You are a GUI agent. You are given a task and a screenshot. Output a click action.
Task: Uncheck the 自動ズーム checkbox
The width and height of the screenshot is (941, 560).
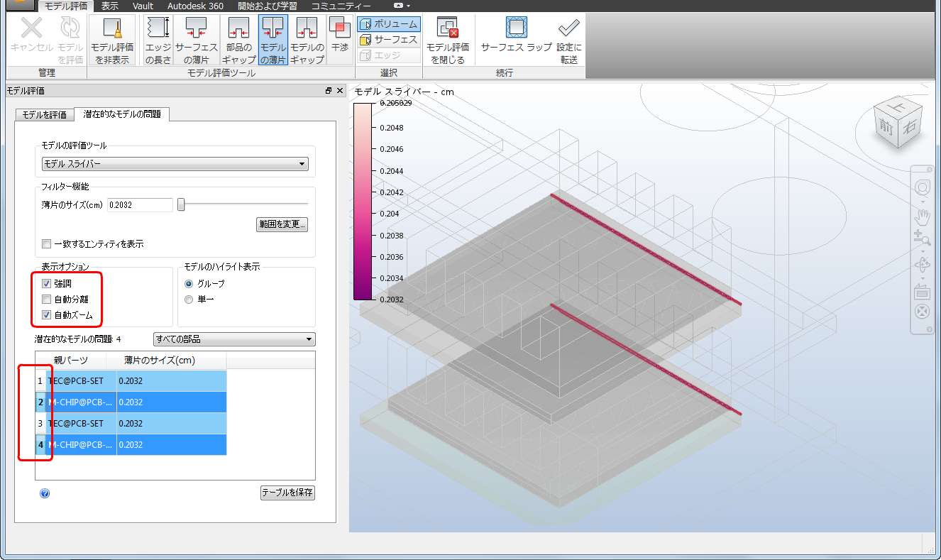tap(47, 315)
